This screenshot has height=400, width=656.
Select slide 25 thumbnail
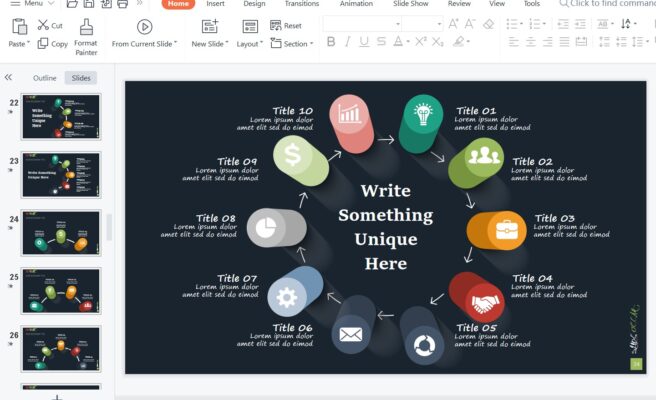(61, 291)
